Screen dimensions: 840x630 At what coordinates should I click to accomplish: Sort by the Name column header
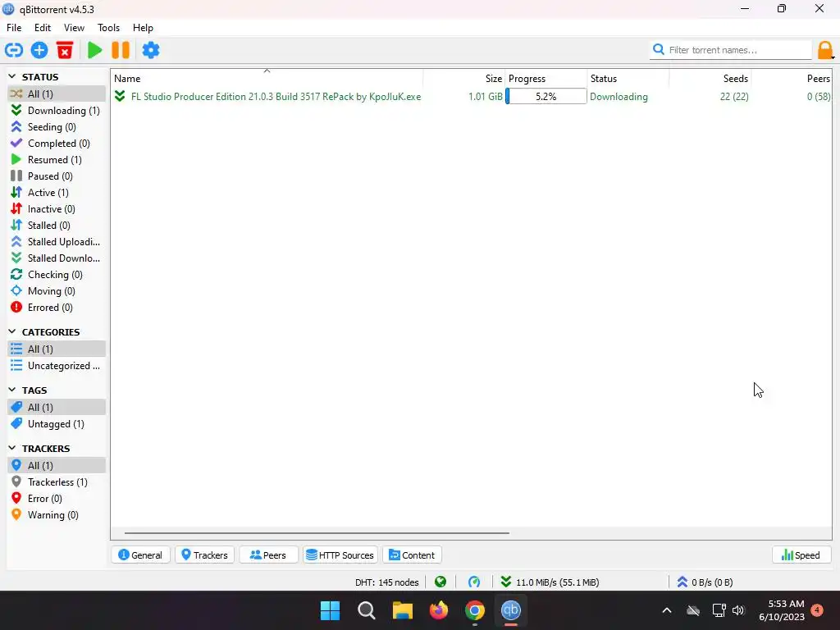[267, 78]
